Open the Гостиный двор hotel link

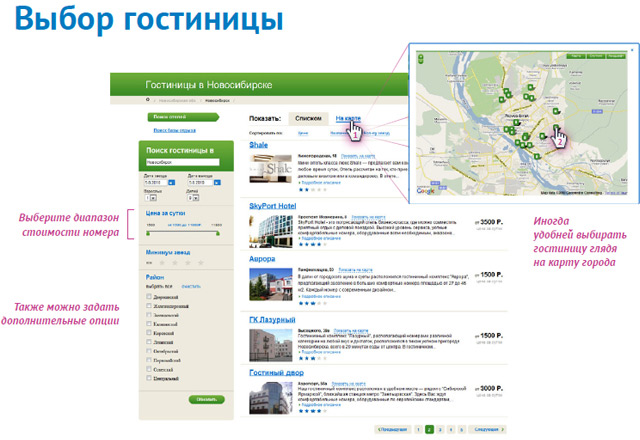click(276, 372)
